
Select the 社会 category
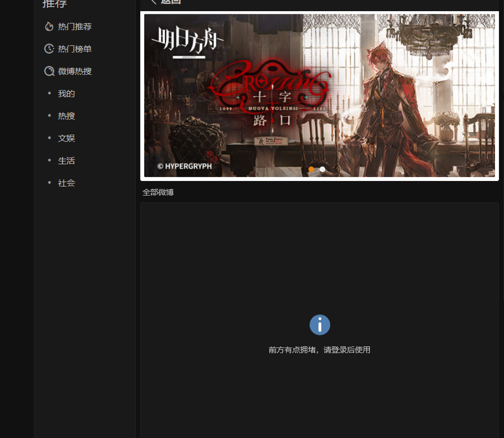click(66, 183)
